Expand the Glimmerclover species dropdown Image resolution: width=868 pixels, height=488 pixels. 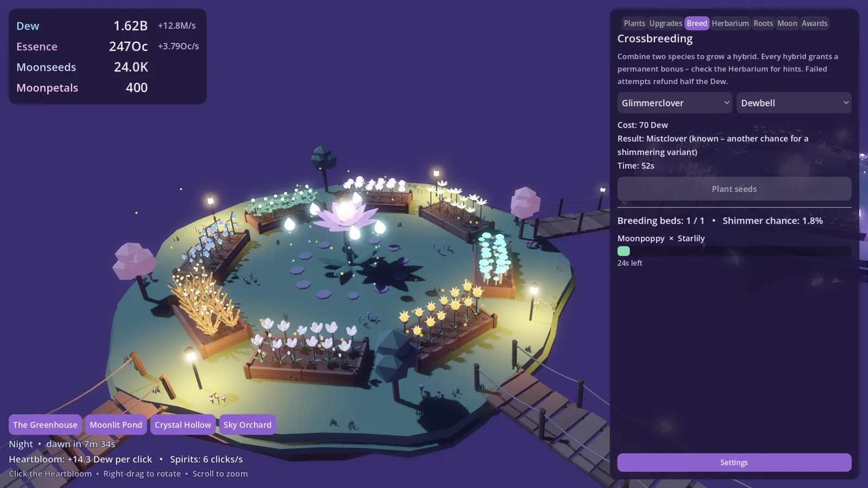[x=675, y=103]
